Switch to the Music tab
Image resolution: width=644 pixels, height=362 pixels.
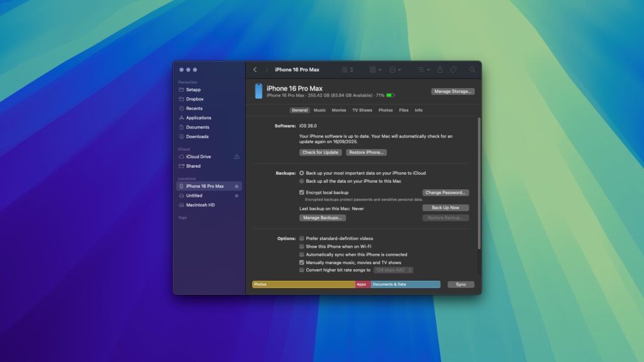pyautogui.click(x=319, y=111)
